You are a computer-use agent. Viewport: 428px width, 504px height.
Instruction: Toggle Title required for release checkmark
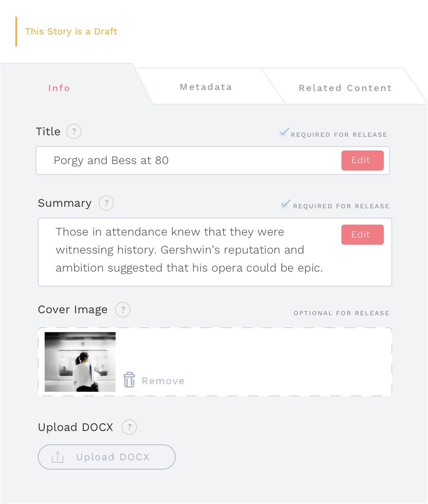pos(284,133)
